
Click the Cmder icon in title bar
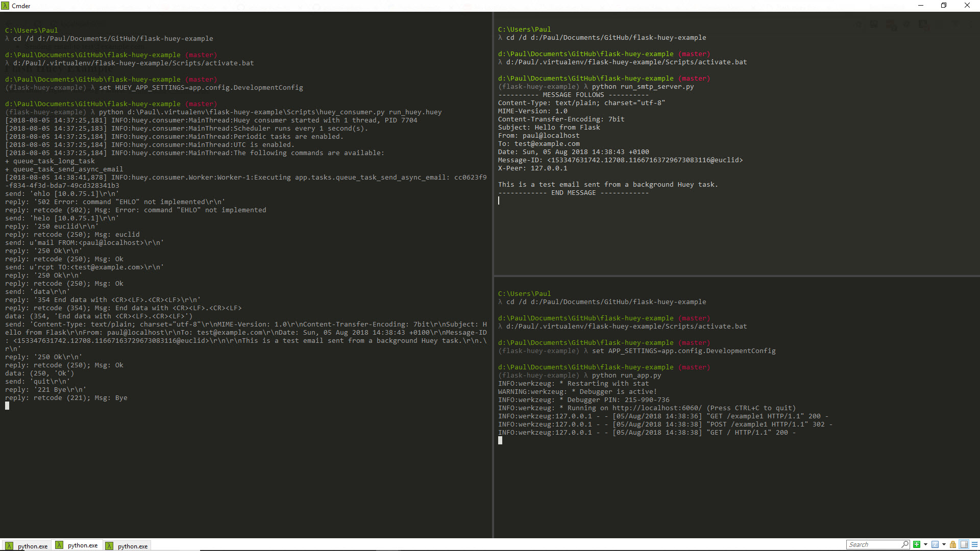click(x=6, y=6)
